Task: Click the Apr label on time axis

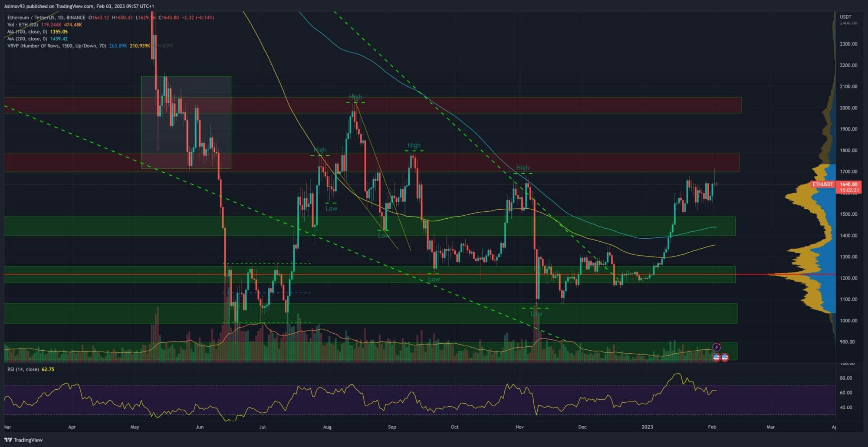Action: (72, 427)
